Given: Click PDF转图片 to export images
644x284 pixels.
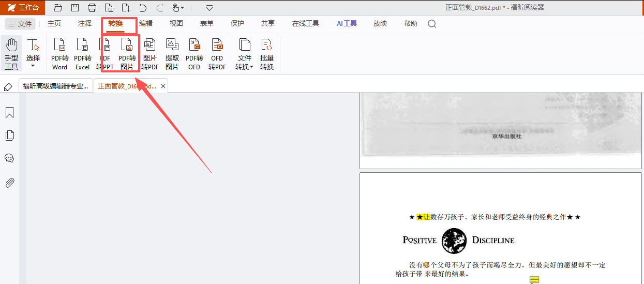Looking at the screenshot, I should click(x=127, y=54).
